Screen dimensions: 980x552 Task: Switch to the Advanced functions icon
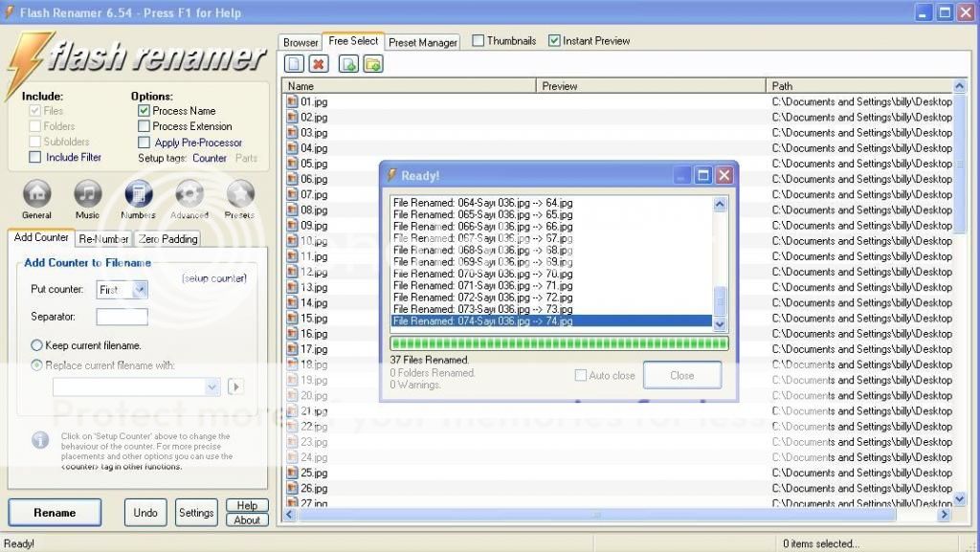click(x=189, y=194)
